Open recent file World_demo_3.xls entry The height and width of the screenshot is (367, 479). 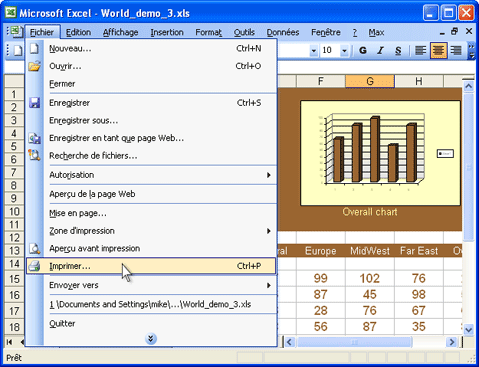151,304
